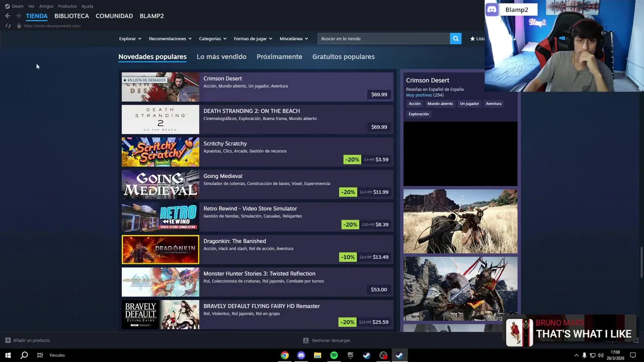The width and height of the screenshot is (644, 362).
Task: Click in the Buscar en la tienda field
Action: (384, 39)
